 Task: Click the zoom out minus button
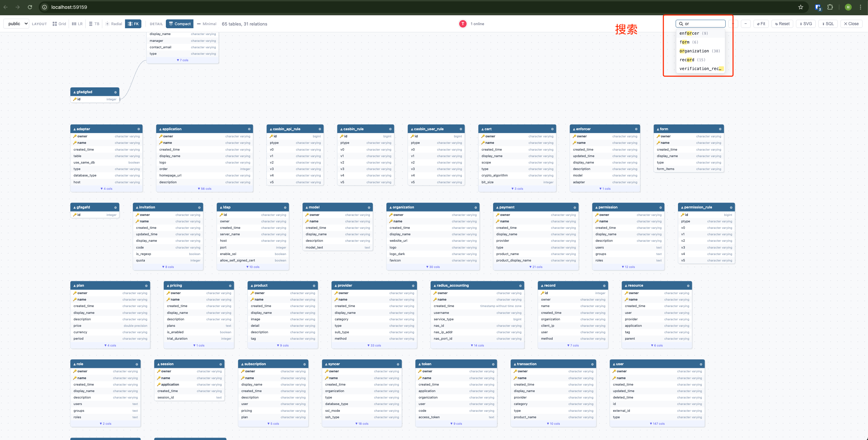tap(746, 24)
